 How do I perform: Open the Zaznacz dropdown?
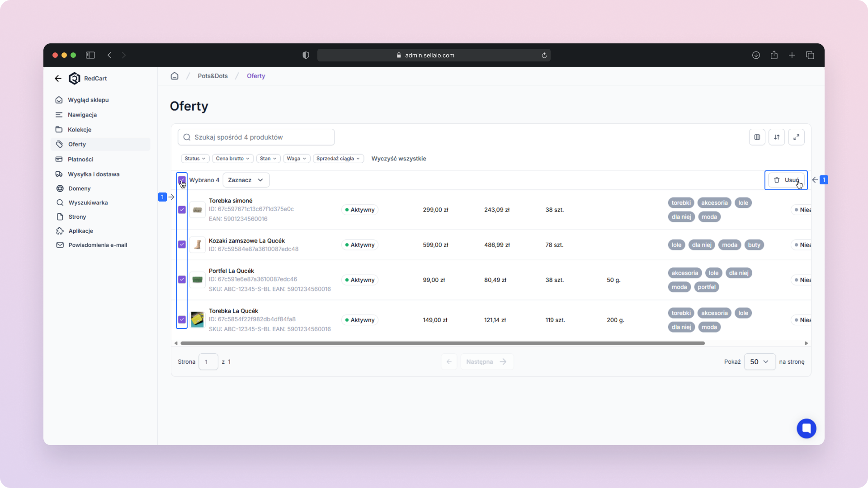(246, 180)
